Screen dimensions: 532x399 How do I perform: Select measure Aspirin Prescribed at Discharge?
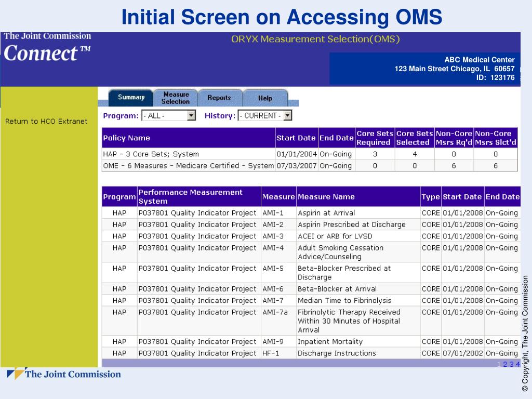click(x=352, y=224)
